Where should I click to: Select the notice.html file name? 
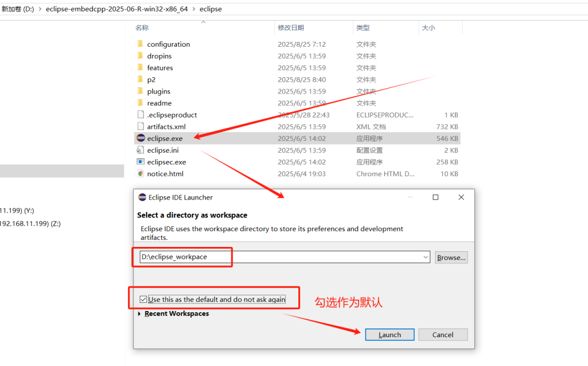click(x=165, y=174)
